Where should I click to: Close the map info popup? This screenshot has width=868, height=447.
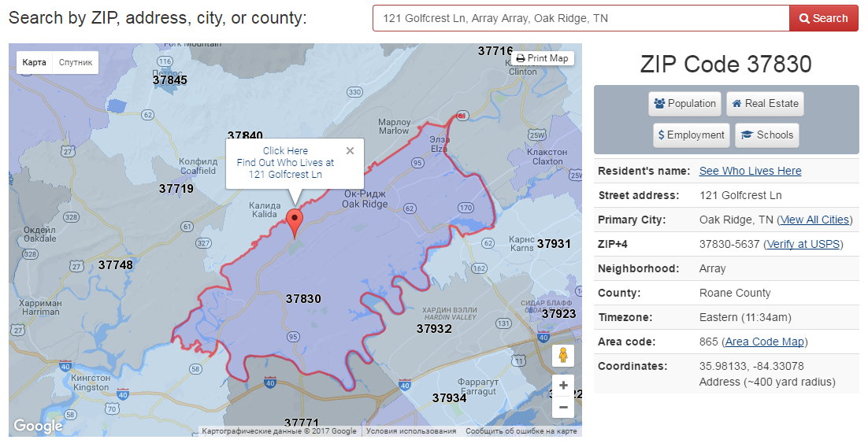click(350, 151)
